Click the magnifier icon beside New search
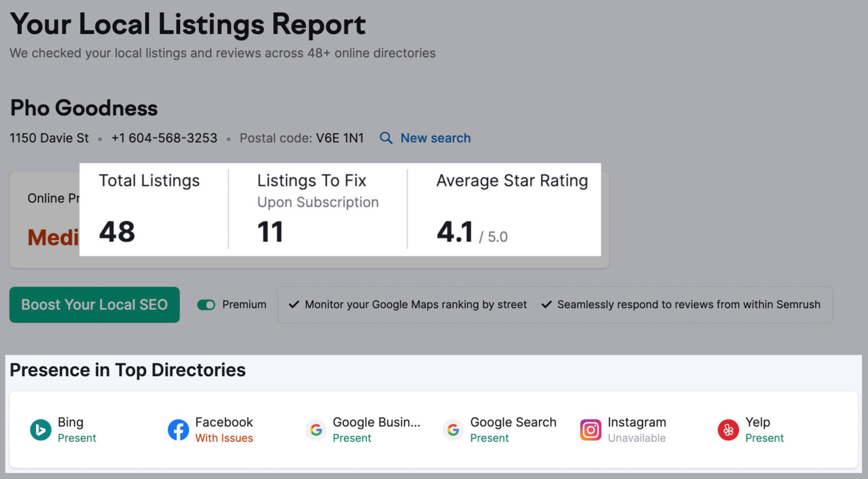868x479 pixels. (x=386, y=138)
